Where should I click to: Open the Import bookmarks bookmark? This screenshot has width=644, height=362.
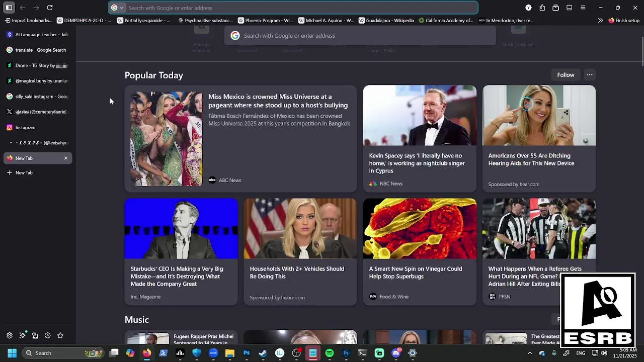pyautogui.click(x=29, y=21)
